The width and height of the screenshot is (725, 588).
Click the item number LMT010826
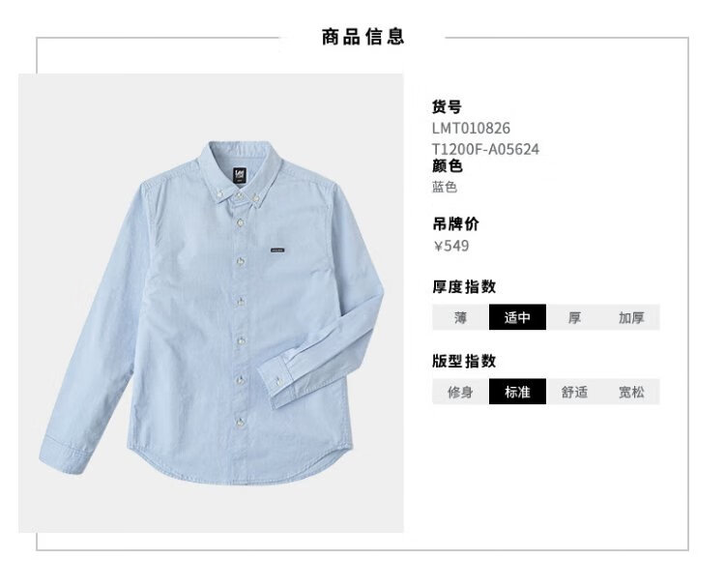471,129
